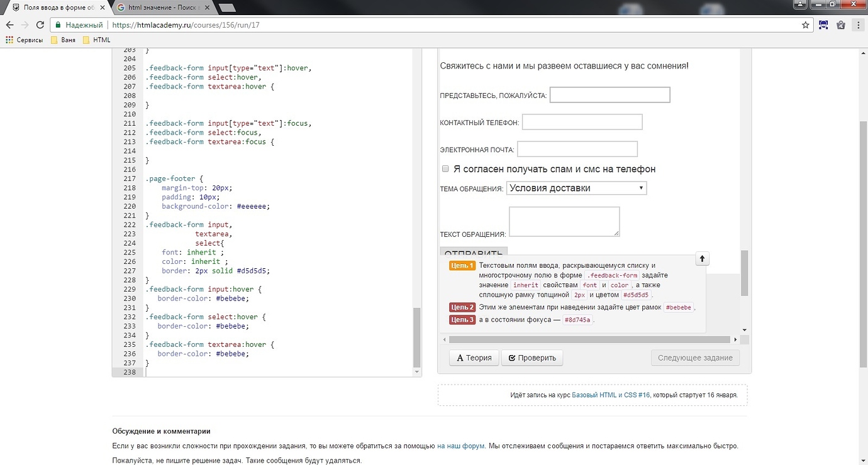Click line 'background-color: #eeeeee;'

pyautogui.click(x=215, y=206)
